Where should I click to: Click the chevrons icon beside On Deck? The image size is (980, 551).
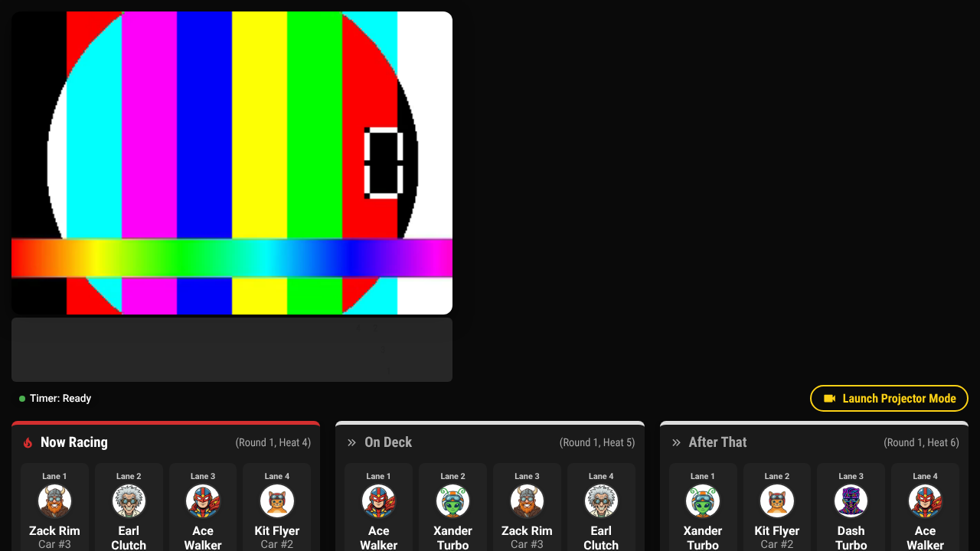pyautogui.click(x=352, y=442)
